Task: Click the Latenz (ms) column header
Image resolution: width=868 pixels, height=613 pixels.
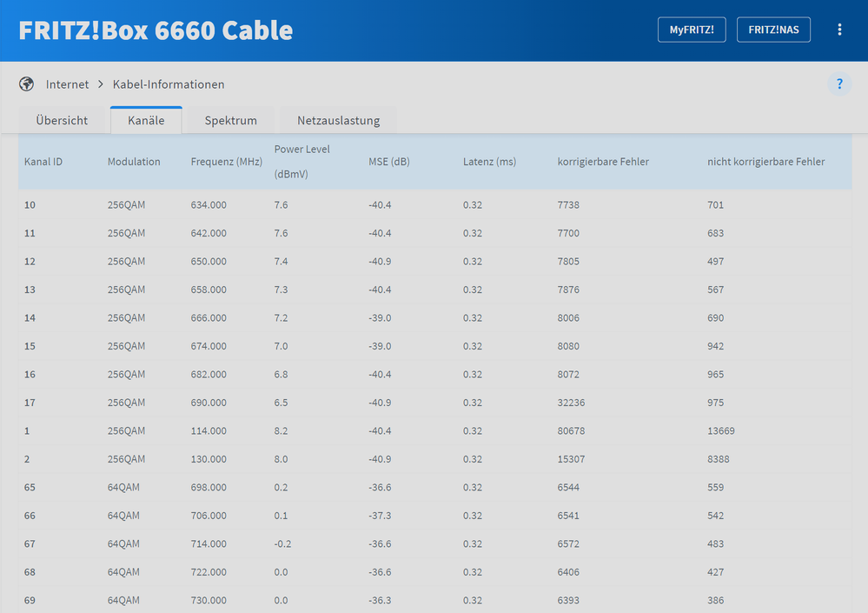Action: tap(489, 162)
